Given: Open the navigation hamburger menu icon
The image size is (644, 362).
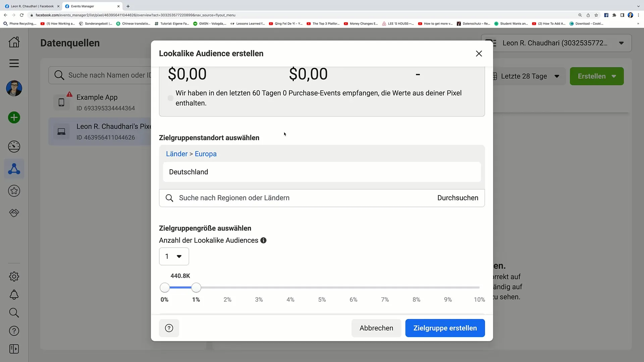Looking at the screenshot, I should 14,64.
